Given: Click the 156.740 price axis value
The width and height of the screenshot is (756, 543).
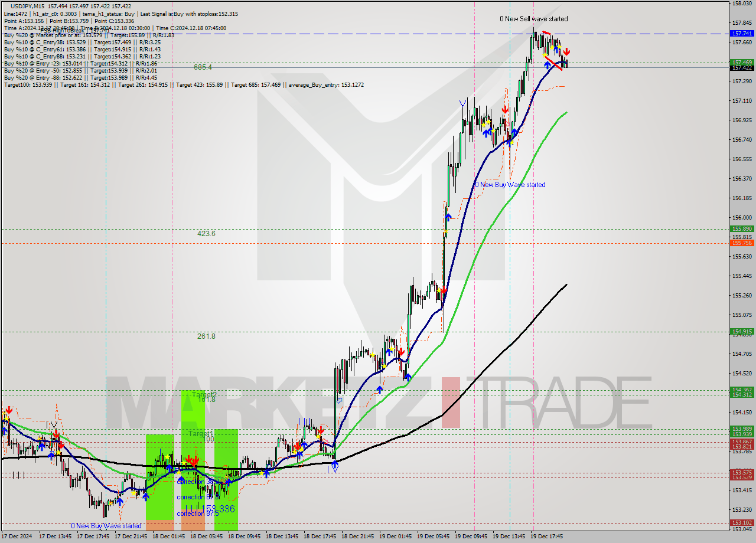Looking at the screenshot, I should click(741, 140).
